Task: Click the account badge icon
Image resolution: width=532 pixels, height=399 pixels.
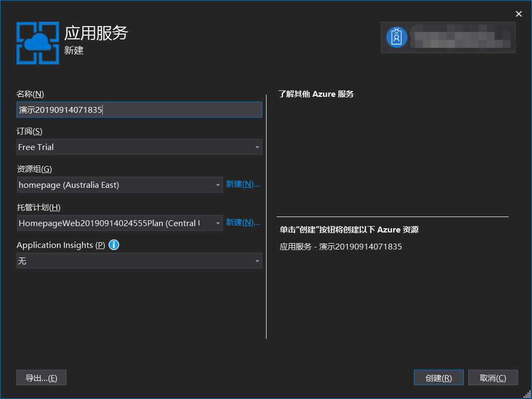Action: (397, 37)
